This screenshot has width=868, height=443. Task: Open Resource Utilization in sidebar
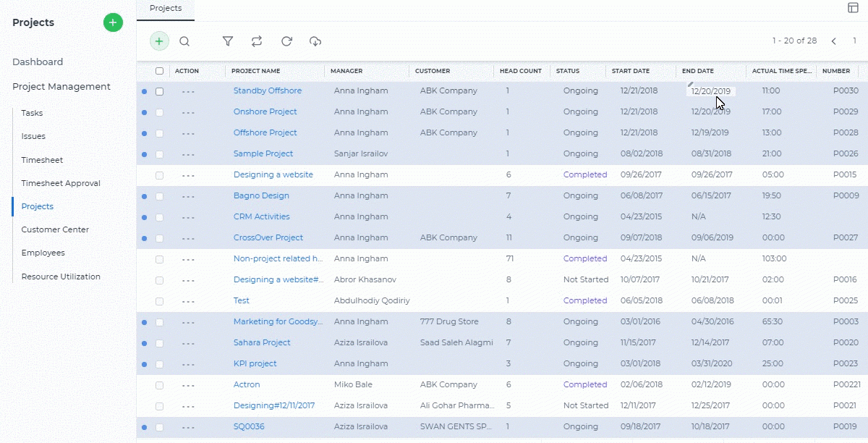point(61,277)
